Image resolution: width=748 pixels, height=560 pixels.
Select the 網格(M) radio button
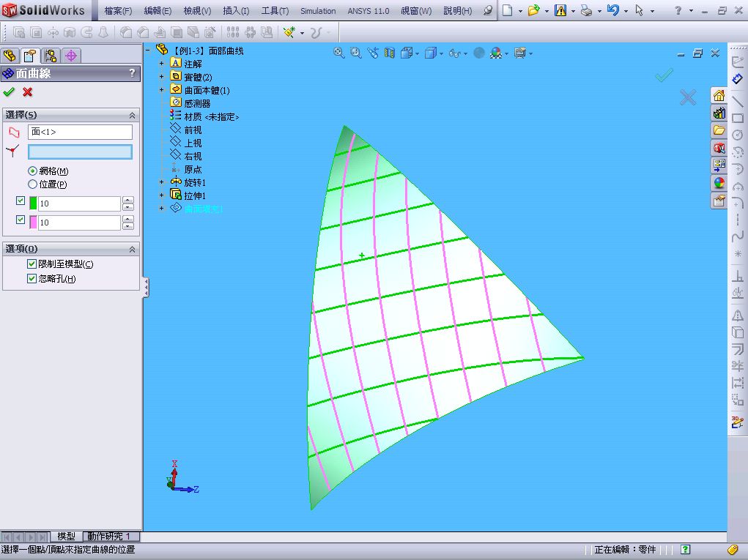tap(32, 171)
